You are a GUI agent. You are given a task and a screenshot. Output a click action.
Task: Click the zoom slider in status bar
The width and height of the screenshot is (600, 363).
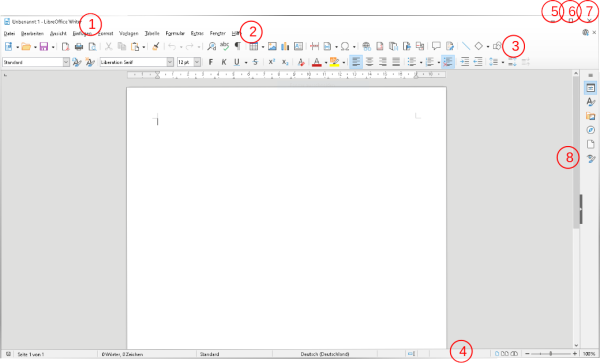551,354
